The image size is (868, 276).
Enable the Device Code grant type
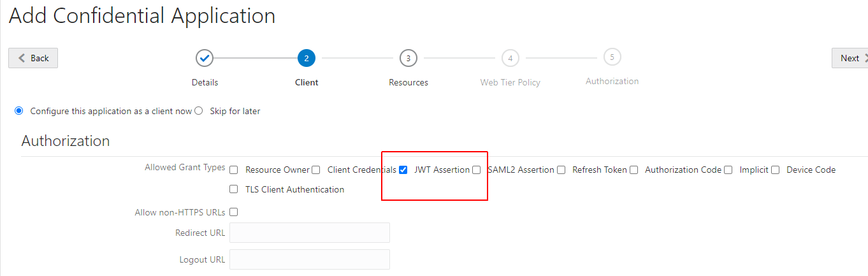776,170
